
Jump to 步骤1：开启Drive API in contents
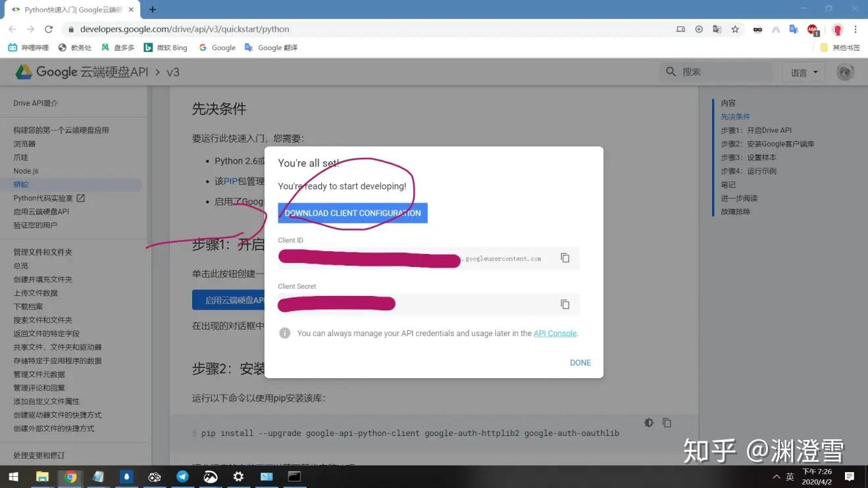[756, 130]
